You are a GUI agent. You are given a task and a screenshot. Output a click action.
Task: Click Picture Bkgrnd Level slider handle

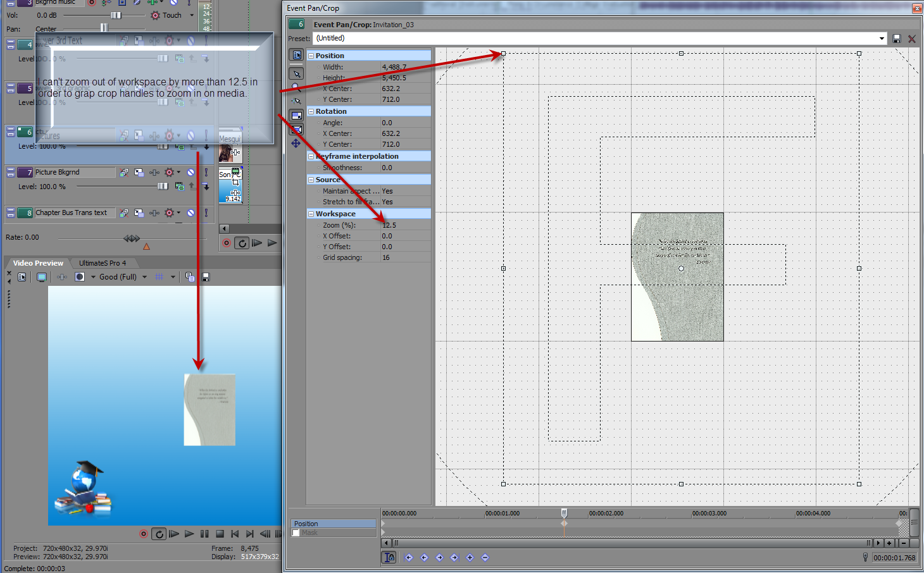pyautogui.click(x=163, y=186)
